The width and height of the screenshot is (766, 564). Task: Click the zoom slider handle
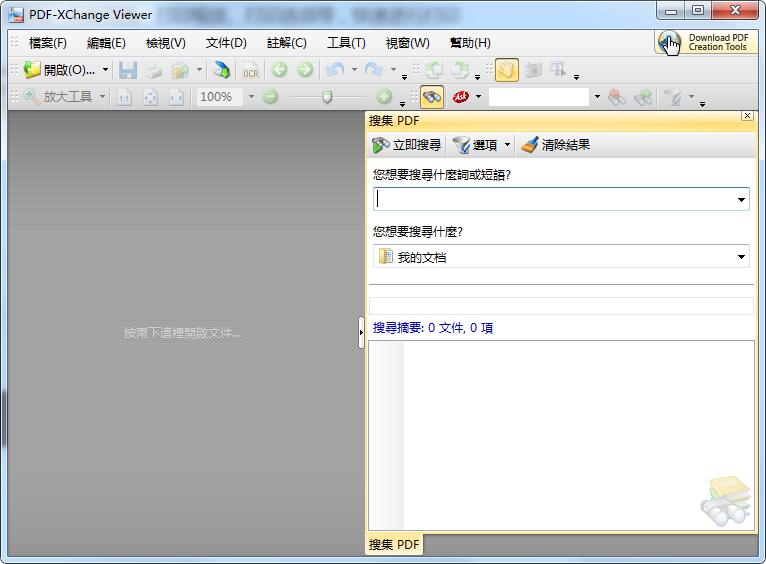point(327,97)
